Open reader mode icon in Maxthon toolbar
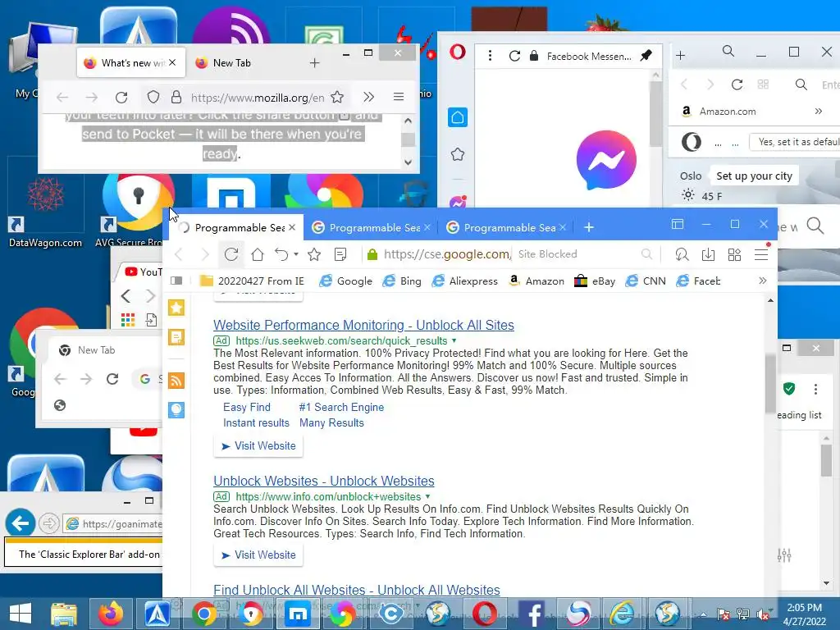The image size is (840, 630). coord(340,254)
